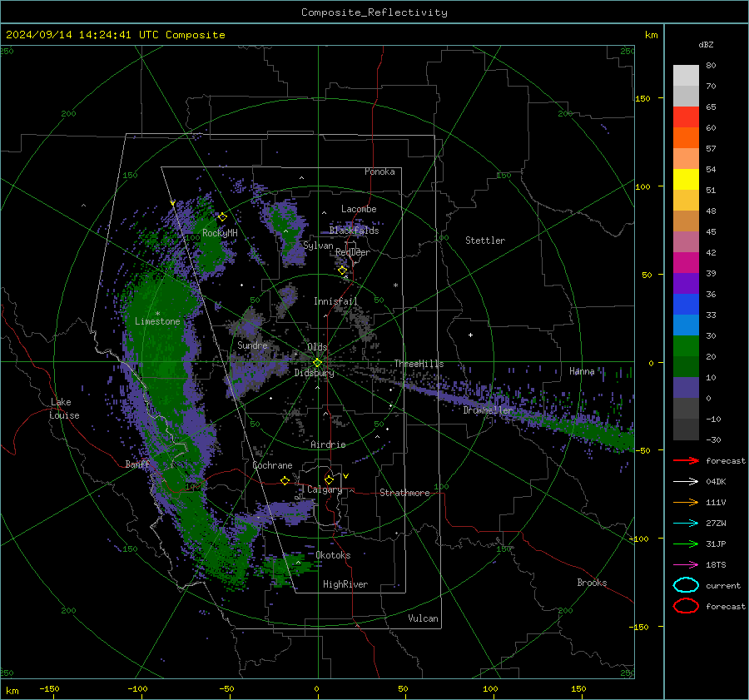This screenshot has width=749, height=700.
Task: Pick the dark orange 60–57 dBZ swatch
Action: (686, 138)
